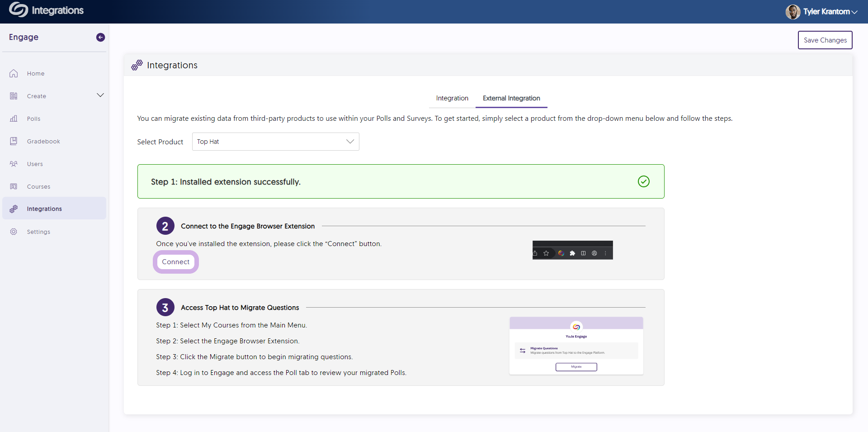Select the External Integration tab

point(511,98)
